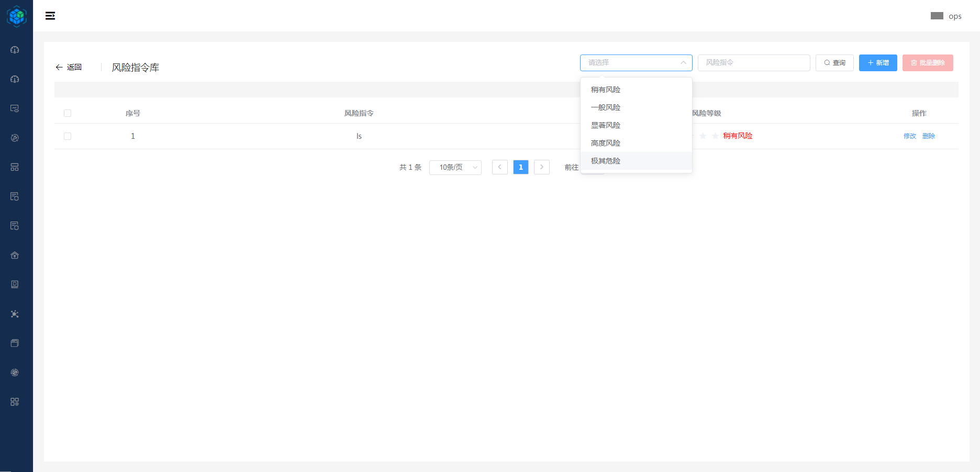This screenshot has width=980, height=472.
Task: Click the grid-with-gear sidebar icon at bottom
Action: pyautogui.click(x=15, y=402)
